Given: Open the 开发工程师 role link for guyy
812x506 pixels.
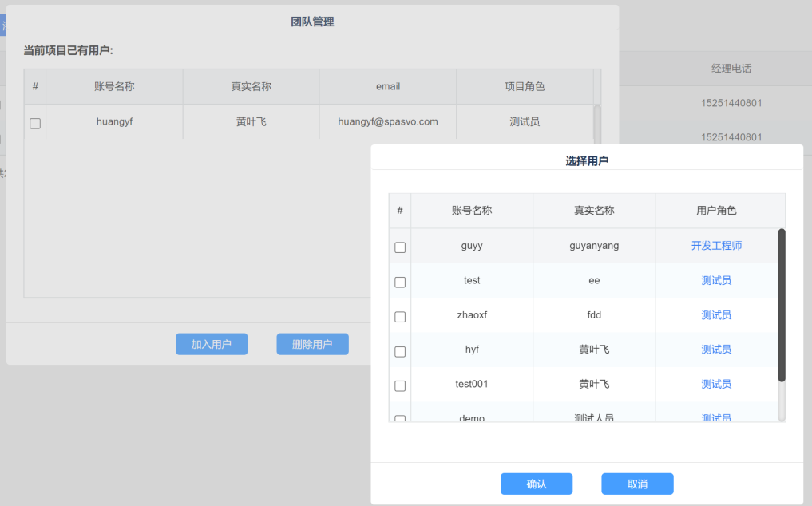Looking at the screenshot, I should pos(716,246).
